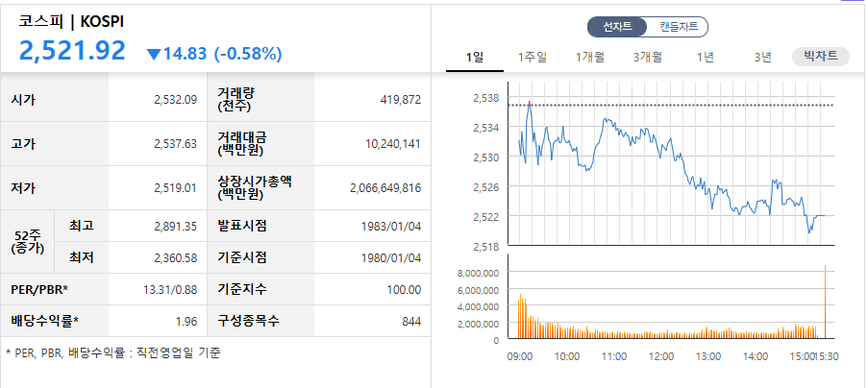
Task: Click the 구성종목수 label
Action: (x=248, y=321)
